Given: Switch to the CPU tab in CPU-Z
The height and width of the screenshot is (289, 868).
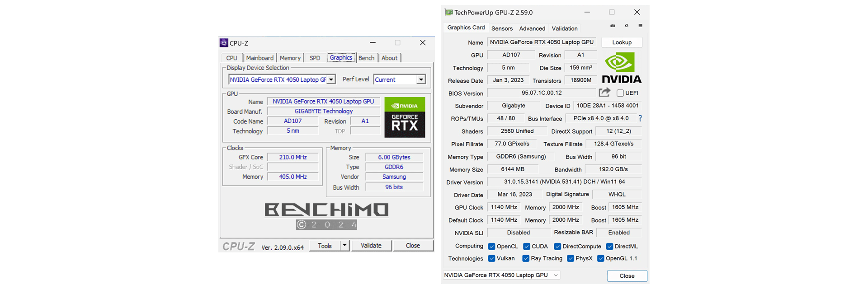Looking at the screenshot, I should pyautogui.click(x=232, y=58).
